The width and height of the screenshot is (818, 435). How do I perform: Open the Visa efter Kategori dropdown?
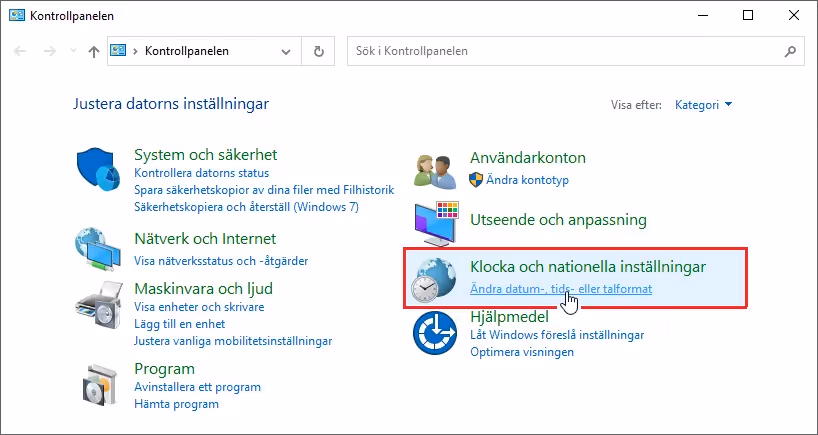point(703,105)
